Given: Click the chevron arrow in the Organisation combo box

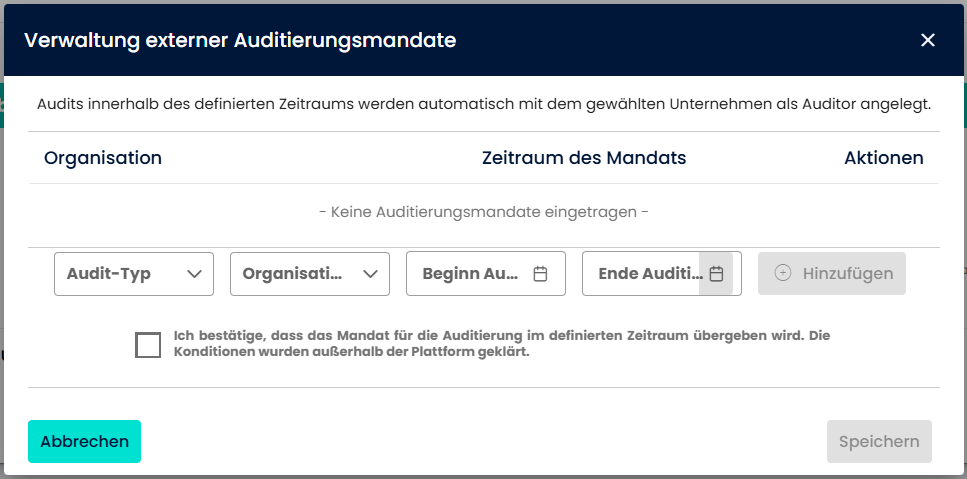Looking at the screenshot, I should point(371,274).
